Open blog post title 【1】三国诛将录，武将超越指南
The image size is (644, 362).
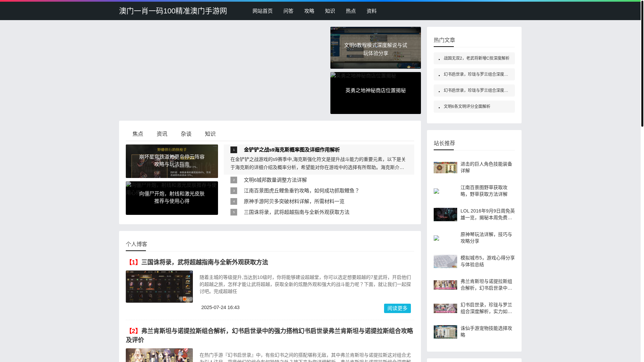[x=197, y=262]
